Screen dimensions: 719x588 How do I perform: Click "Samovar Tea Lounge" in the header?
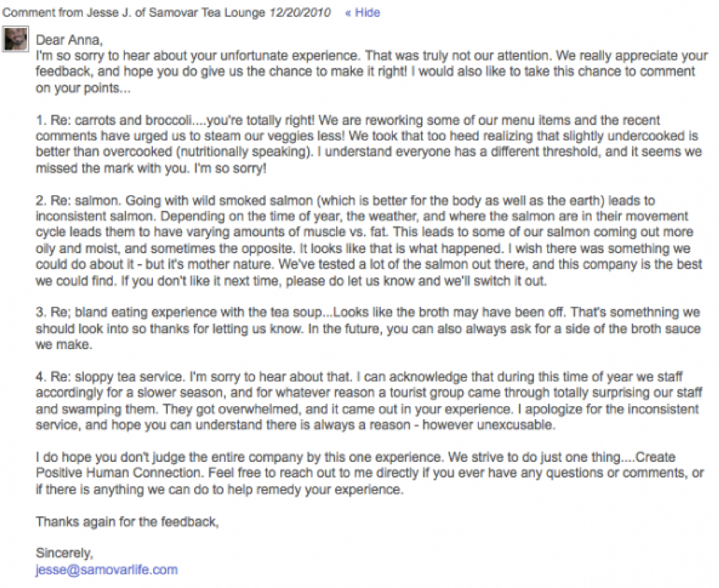[207, 13]
